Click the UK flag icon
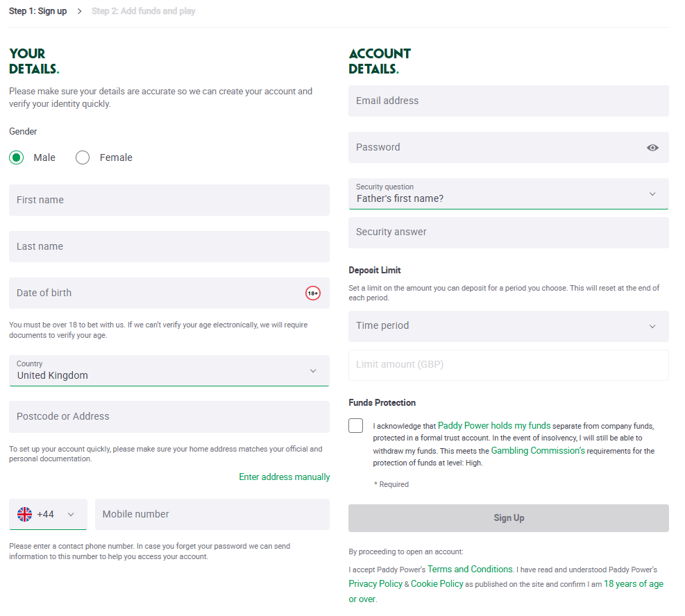The image size is (685, 616). click(x=25, y=514)
